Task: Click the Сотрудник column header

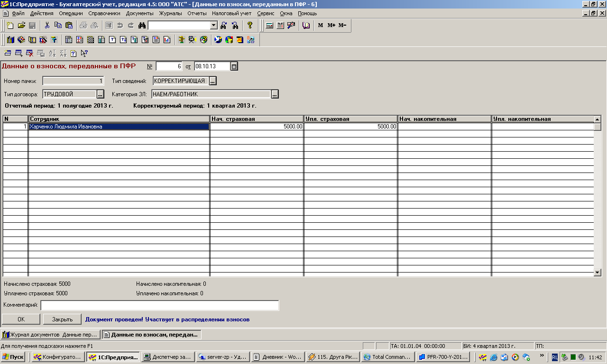Action: 119,119
